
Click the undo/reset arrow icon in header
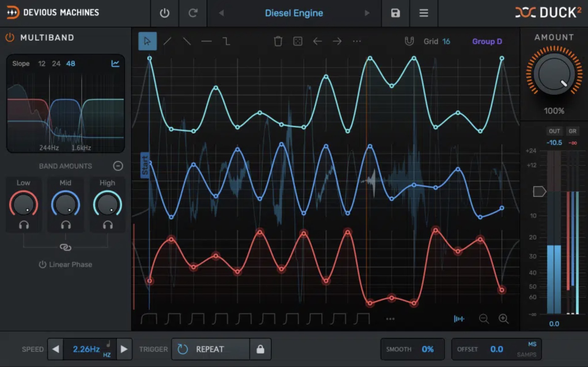(193, 13)
